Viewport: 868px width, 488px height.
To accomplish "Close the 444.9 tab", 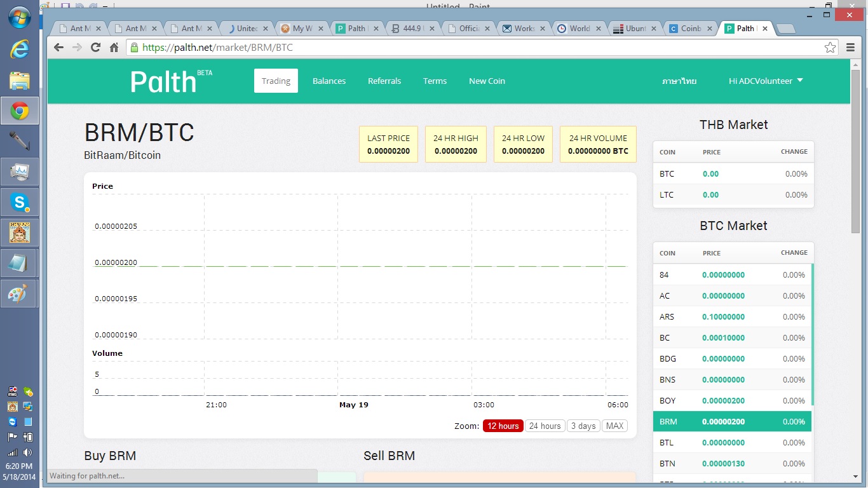I will coord(432,29).
